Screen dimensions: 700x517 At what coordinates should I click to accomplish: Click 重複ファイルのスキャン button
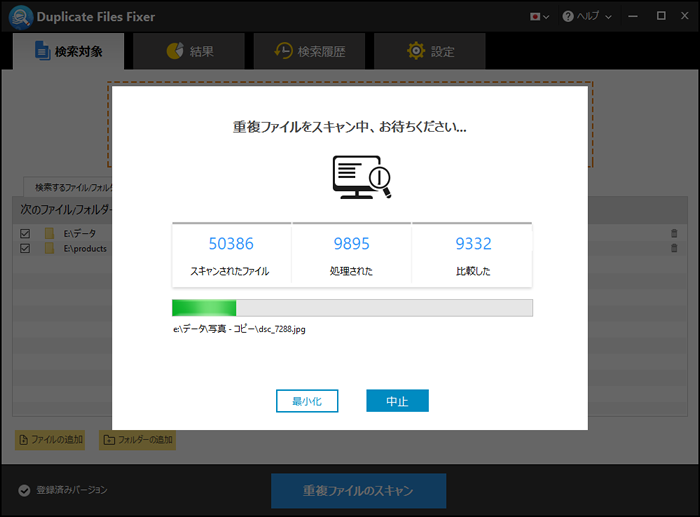[358, 491]
